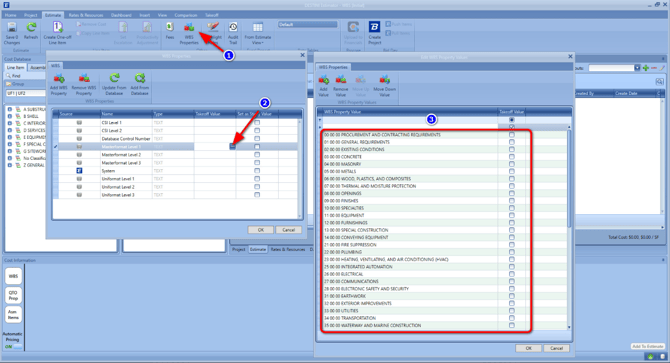This screenshot has height=363, width=670.
Task: Open the Audit Trail tool
Action: pyautogui.click(x=233, y=28)
